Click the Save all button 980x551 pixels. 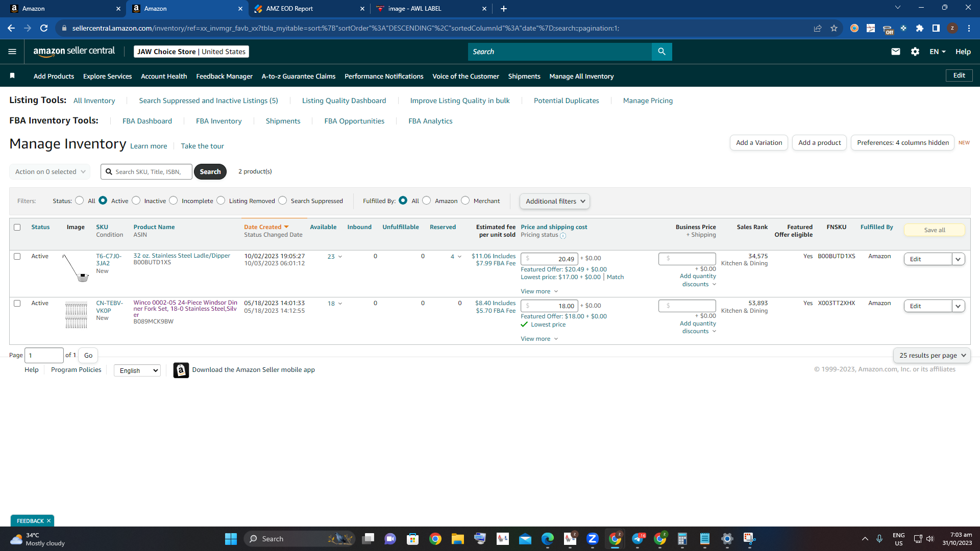click(x=935, y=230)
